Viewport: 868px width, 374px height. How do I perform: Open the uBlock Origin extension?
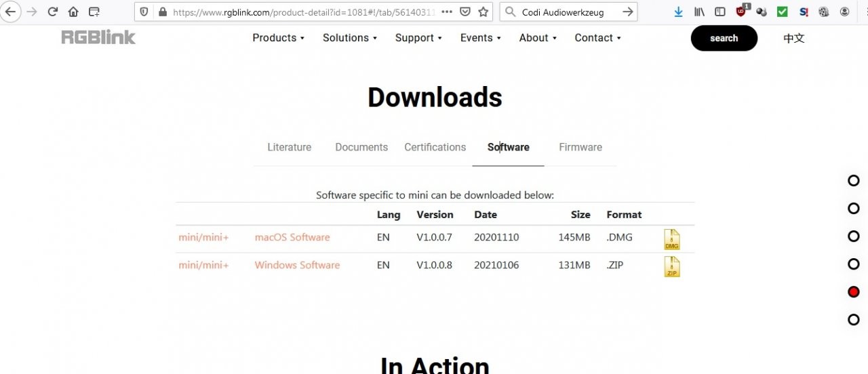tap(742, 11)
